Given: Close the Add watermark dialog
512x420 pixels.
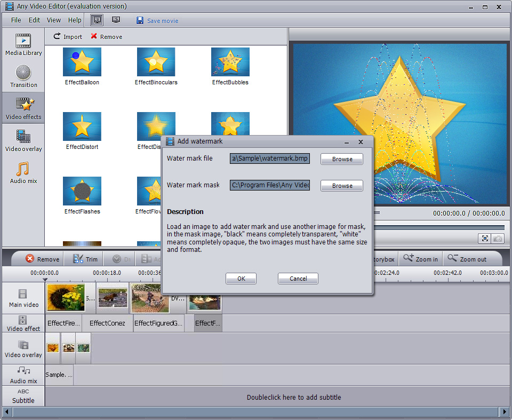Looking at the screenshot, I should pyautogui.click(x=361, y=142).
